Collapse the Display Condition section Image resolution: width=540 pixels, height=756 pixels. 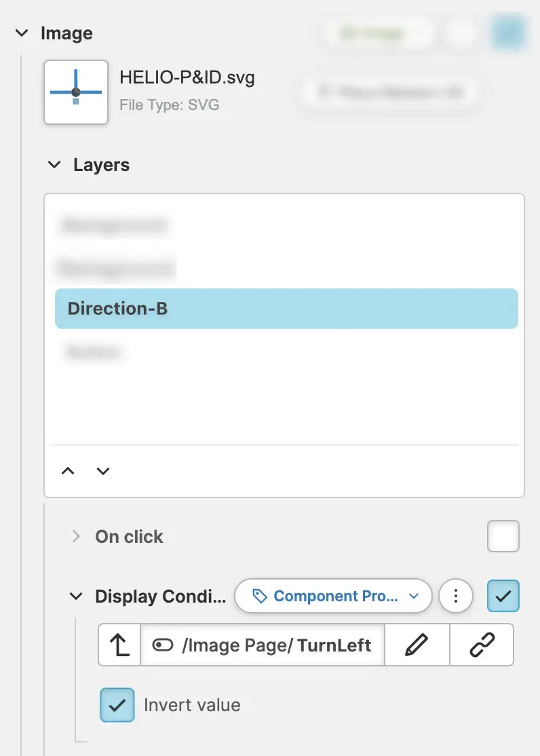click(x=75, y=596)
